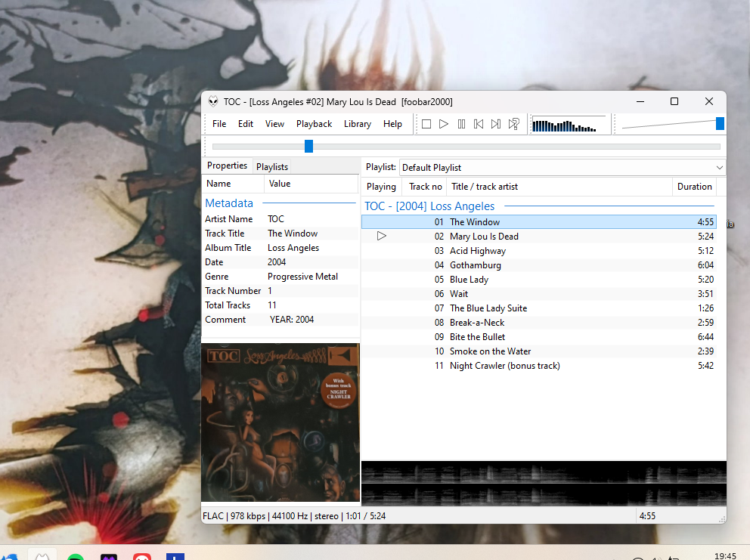Open the Playback menu

[314, 124]
